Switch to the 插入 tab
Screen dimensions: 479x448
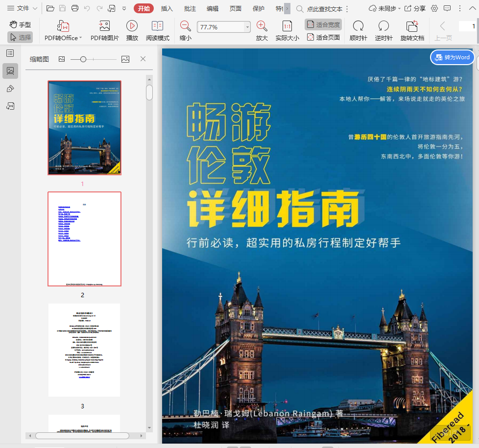click(x=167, y=8)
